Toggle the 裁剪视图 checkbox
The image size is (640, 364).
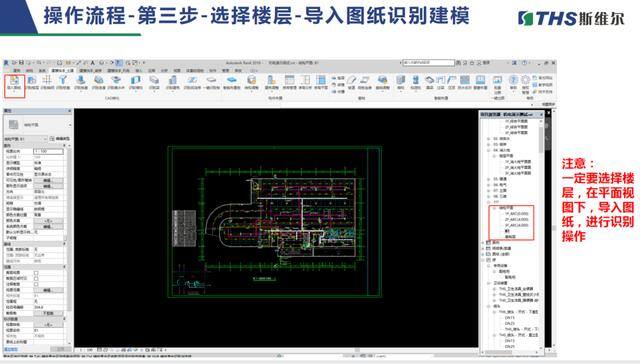(36, 273)
